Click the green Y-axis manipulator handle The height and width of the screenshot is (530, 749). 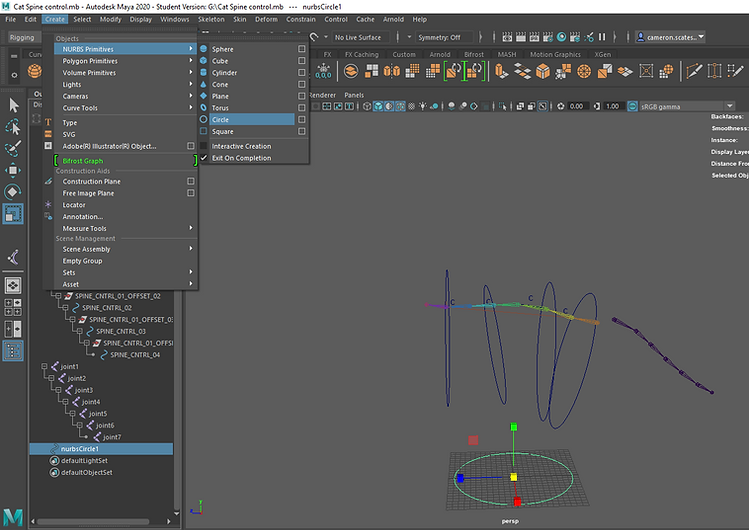tap(514, 427)
